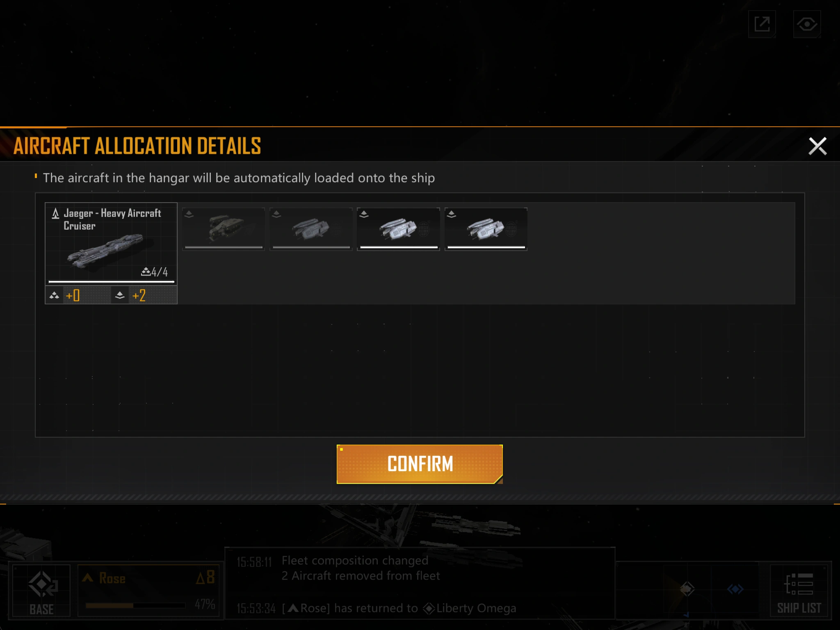
Task: Select the second grey aircraft slot
Action: coord(311,229)
